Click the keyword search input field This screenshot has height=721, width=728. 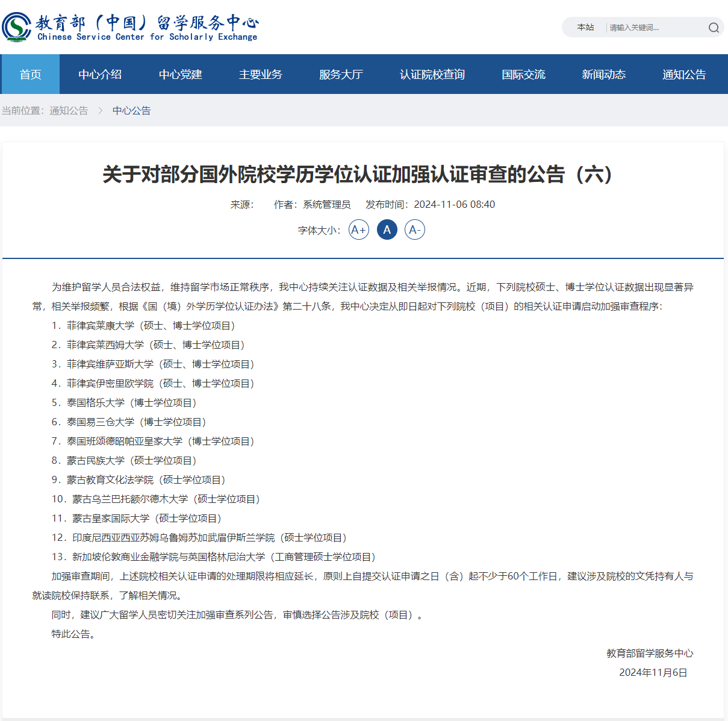coord(656,28)
